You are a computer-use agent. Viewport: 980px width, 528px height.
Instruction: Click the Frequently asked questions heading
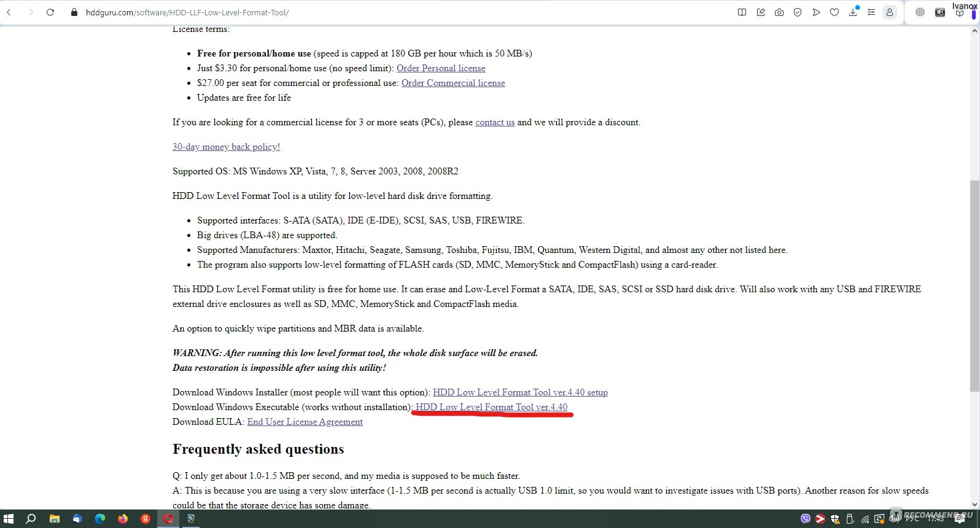[x=258, y=449]
